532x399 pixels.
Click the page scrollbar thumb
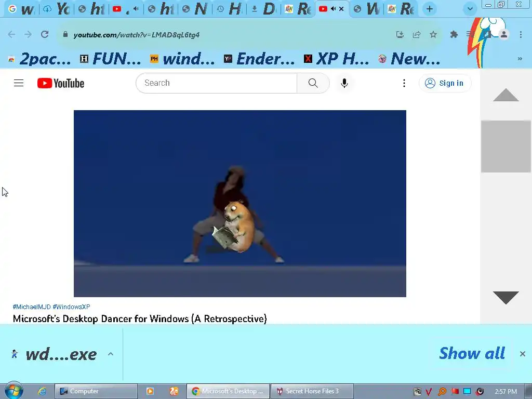[506, 146]
